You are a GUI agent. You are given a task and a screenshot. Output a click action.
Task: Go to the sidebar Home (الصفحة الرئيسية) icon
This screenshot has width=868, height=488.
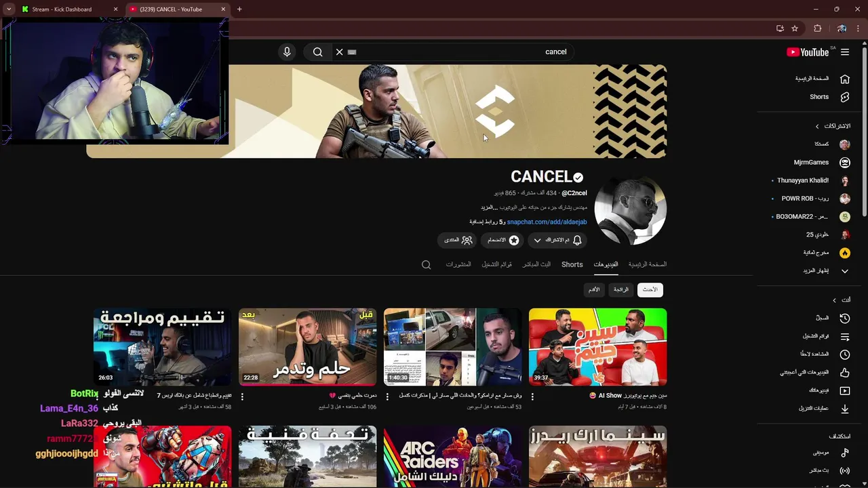845,79
